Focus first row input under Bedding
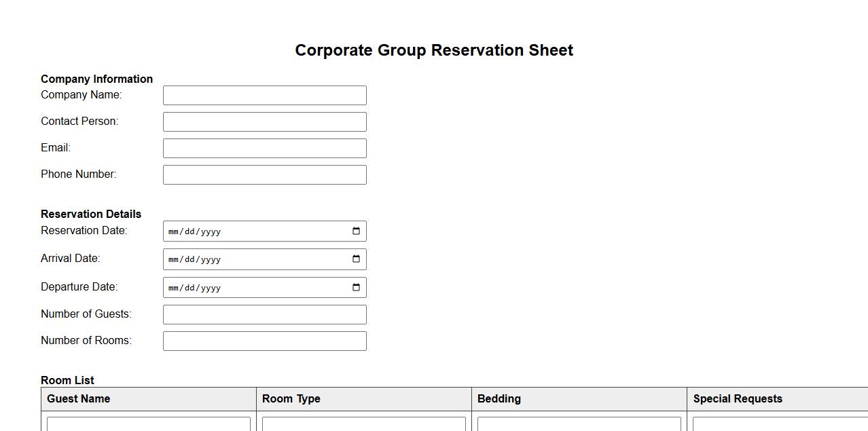 (579, 424)
